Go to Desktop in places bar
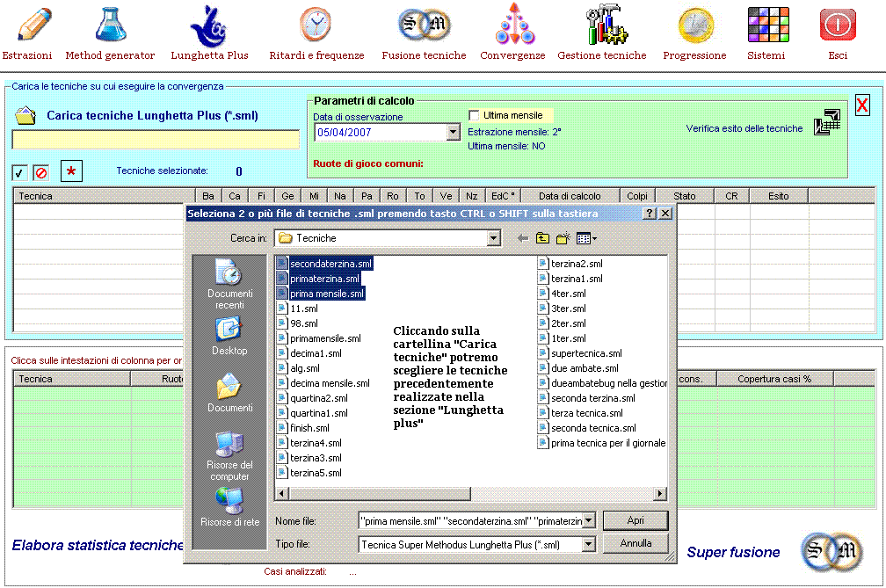Image resolution: width=886 pixels, height=588 pixels. coord(229,336)
